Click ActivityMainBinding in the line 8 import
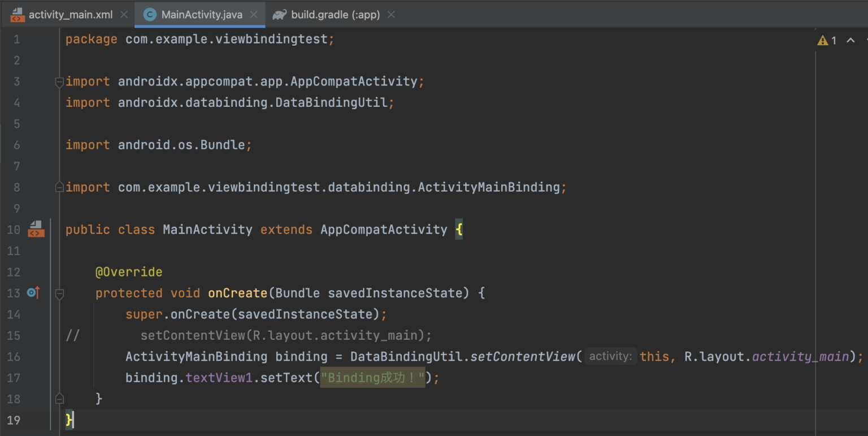 [x=489, y=187]
